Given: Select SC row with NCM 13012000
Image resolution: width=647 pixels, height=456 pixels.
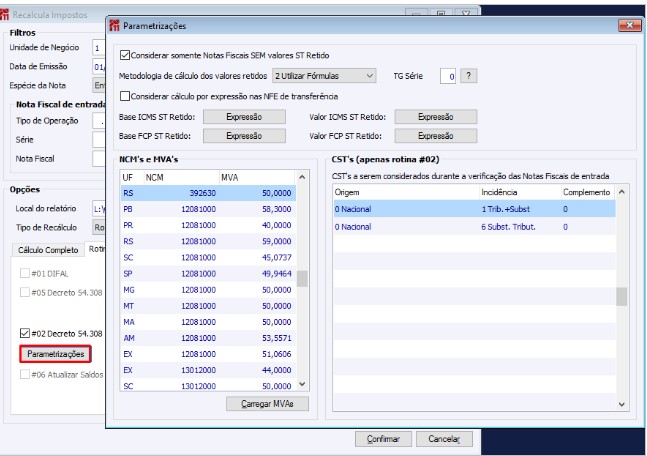Looking at the screenshot, I should coord(208,385).
